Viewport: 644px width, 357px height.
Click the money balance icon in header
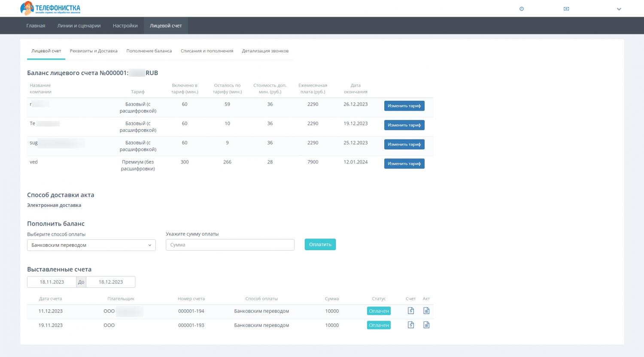pos(566,9)
